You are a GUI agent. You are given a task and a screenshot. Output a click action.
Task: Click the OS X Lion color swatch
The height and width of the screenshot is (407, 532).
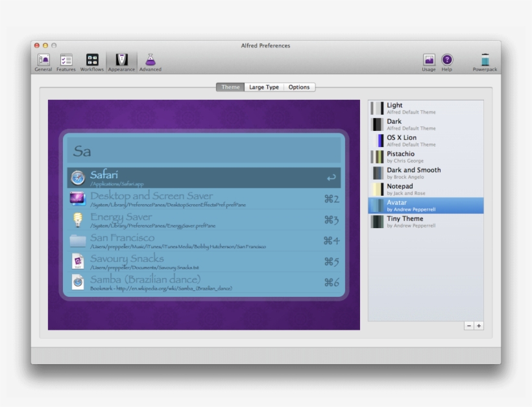point(377,141)
